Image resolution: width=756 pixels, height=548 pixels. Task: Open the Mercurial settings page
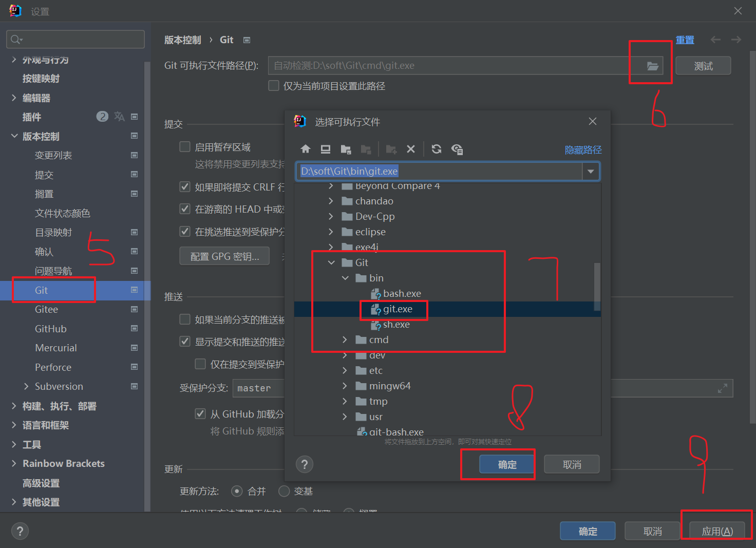56,348
